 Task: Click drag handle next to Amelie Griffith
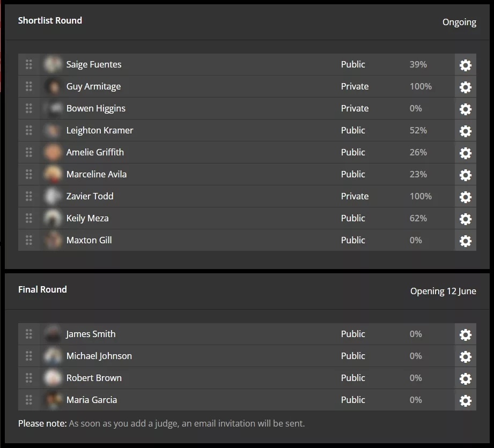point(29,152)
